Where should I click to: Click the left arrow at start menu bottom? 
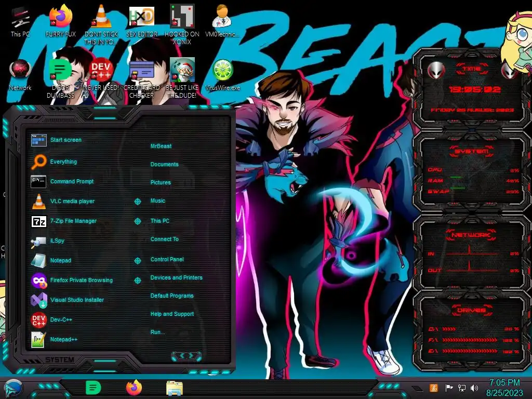point(182,356)
